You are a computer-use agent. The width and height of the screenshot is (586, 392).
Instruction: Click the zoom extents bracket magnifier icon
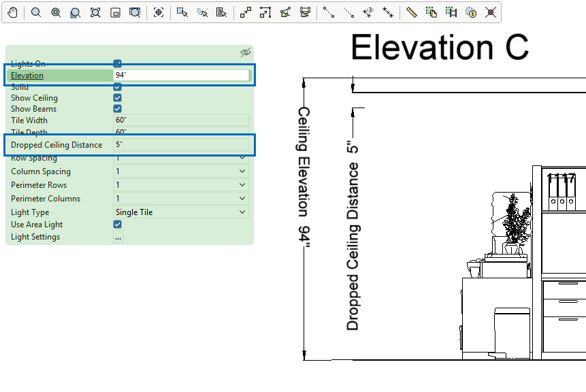coord(95,12)
